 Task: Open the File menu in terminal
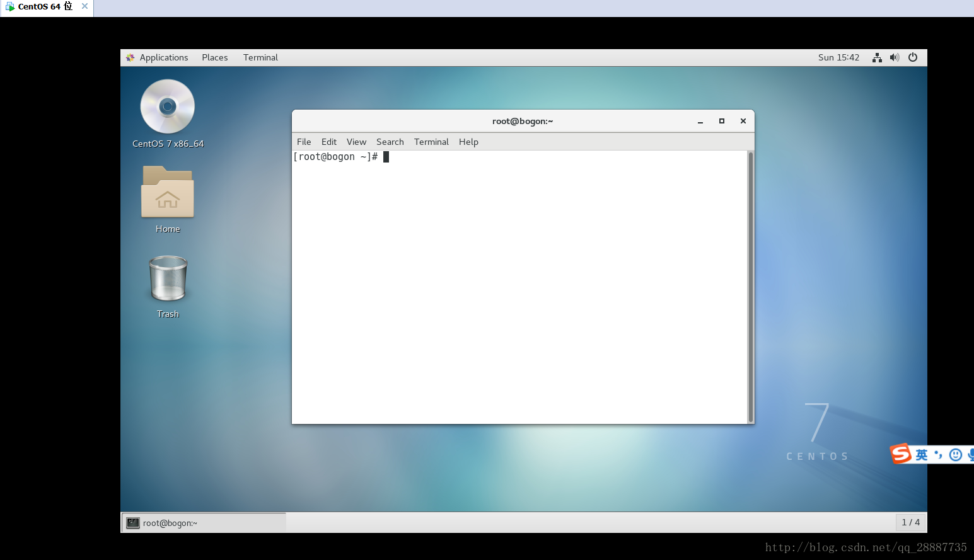coord(304,142)
